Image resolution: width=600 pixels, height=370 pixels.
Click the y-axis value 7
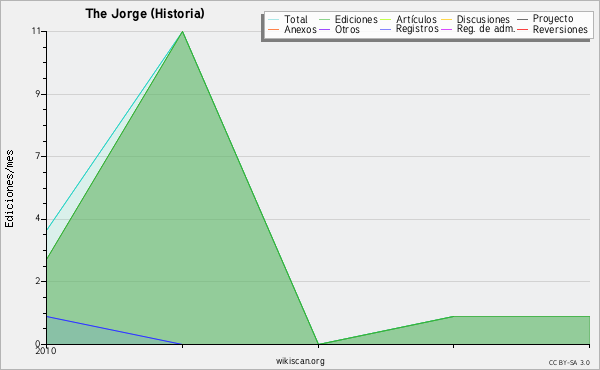[38, 156]
